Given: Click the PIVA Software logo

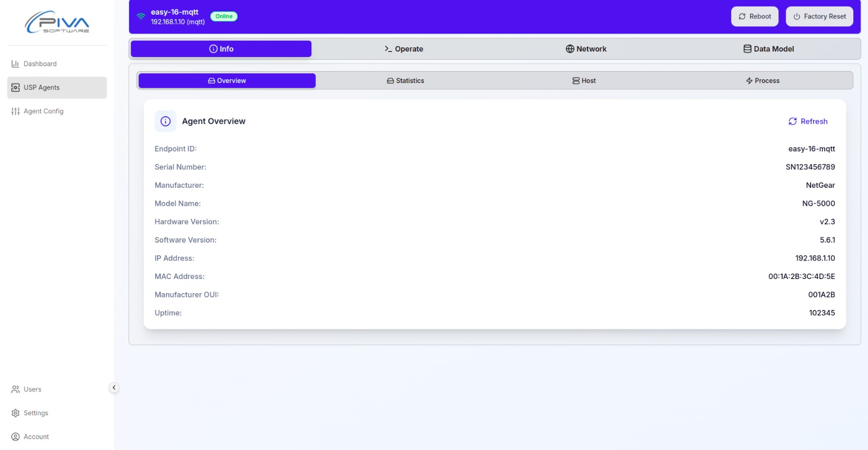Looking at the screenshot, I should (57, 22).
